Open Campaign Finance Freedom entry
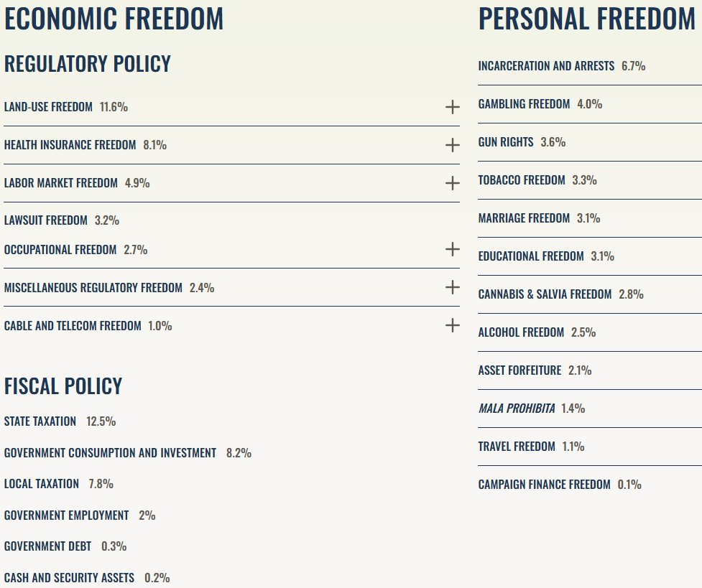Viewport: 702px width, 588px height. click(544, 485)
